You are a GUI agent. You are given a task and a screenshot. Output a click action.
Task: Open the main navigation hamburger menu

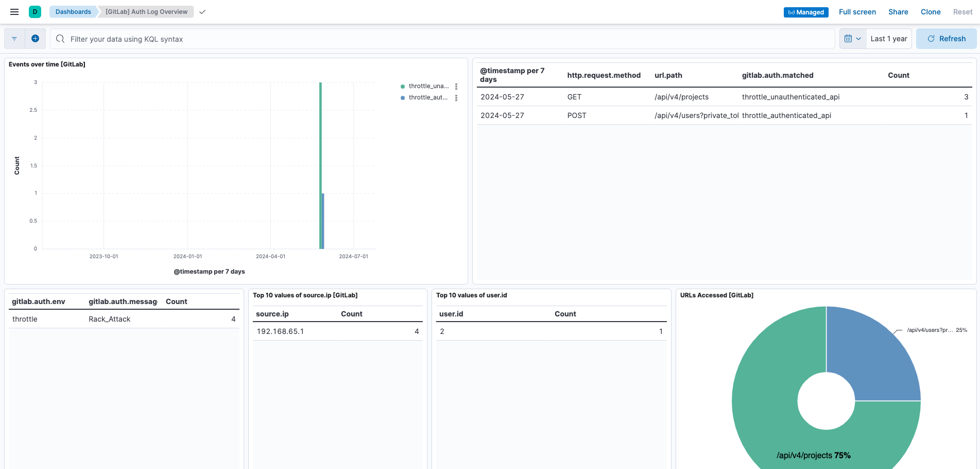point(14,12)
